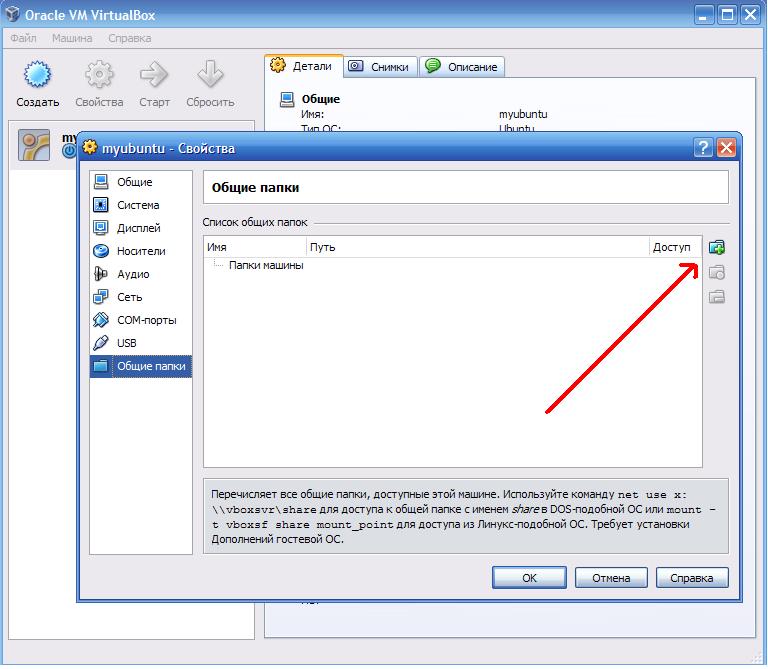Screen dimensions: 768x669
Task: Switch to the Описание tab
Action: (461, 67)
